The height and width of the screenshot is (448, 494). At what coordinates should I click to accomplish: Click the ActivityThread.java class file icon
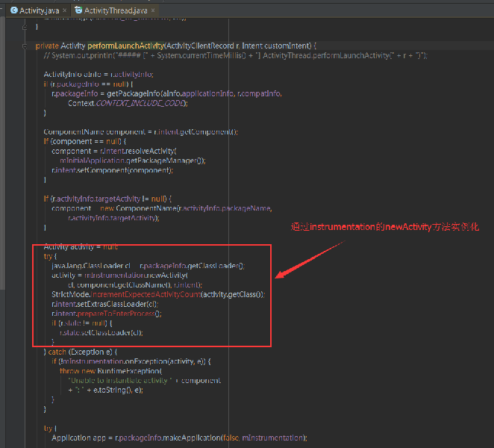78,10
